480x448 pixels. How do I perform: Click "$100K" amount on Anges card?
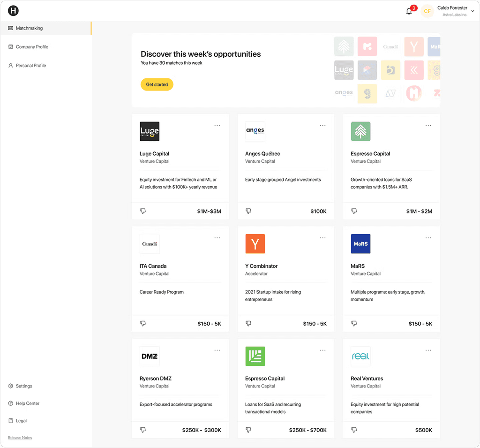point(318,212)
